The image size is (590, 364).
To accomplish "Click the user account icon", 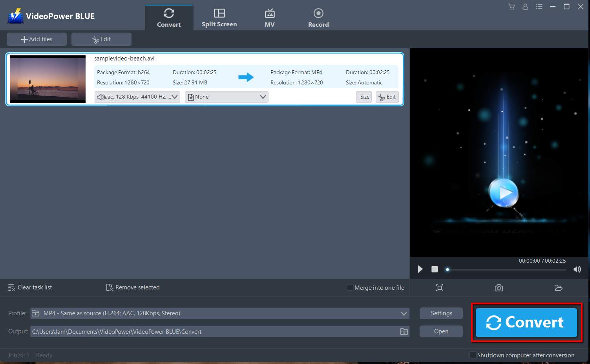I will coord(525,6).
